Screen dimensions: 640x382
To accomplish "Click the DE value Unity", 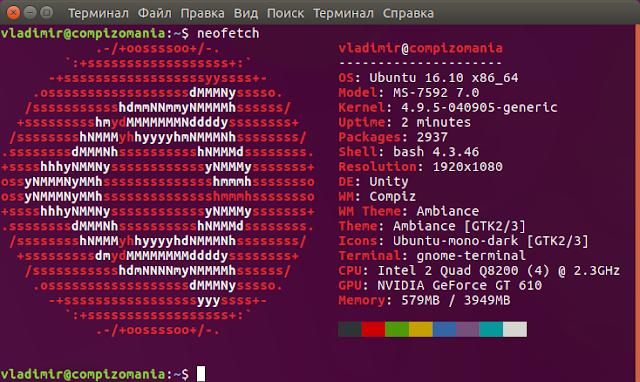I will tap(389, 182).
